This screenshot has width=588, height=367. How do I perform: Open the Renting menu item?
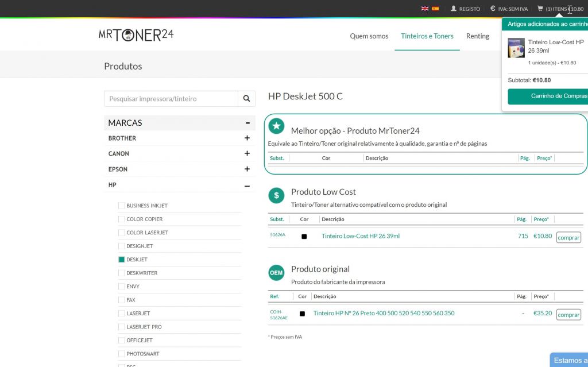click(477, 36)
